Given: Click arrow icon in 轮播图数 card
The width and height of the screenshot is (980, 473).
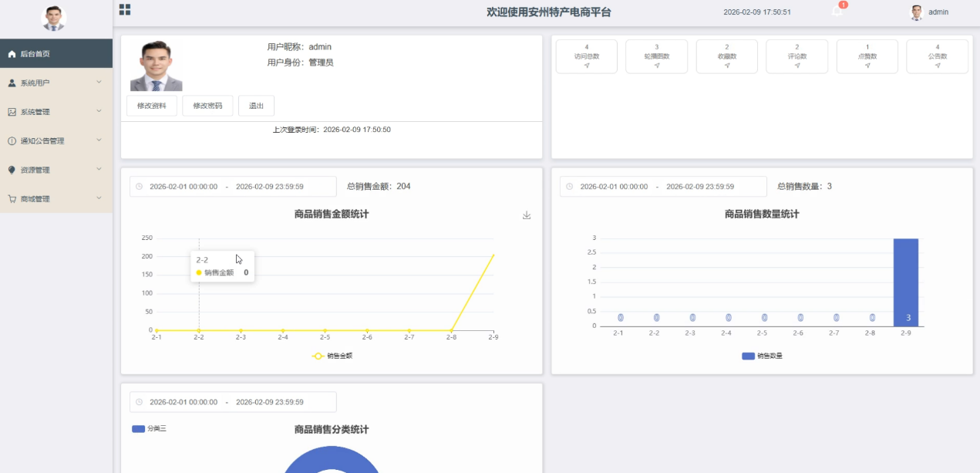Looking at the screenshot, I should pyautogui.click(x=657, y=66).
